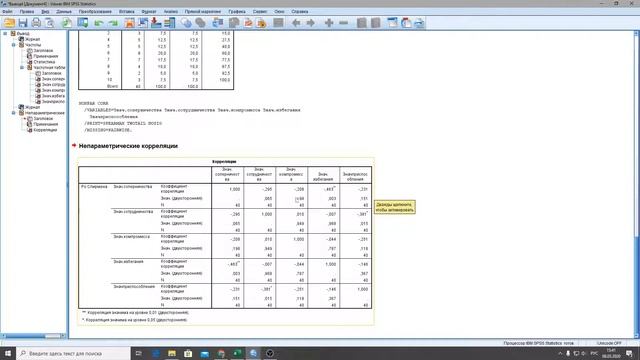Screen dimensions: 640x360
Task: Click the Export output toolbar icon
Action: coord(67,23)
